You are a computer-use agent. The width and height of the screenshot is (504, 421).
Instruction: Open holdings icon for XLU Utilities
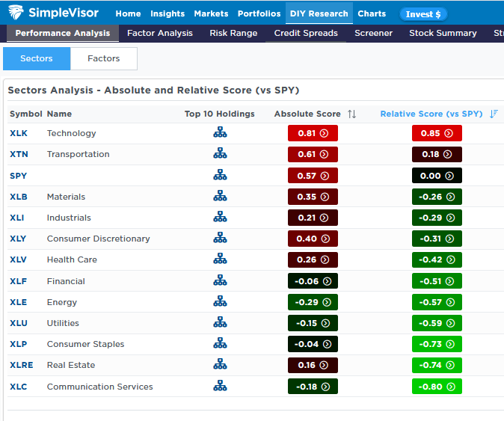click(x=220, y=322)
